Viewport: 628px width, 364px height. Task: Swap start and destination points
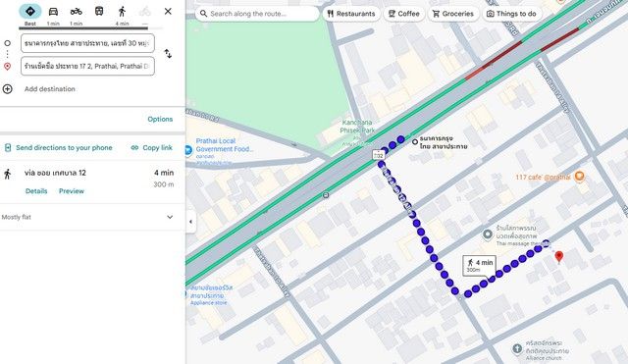pyautogui.click(x=168, y=54)
